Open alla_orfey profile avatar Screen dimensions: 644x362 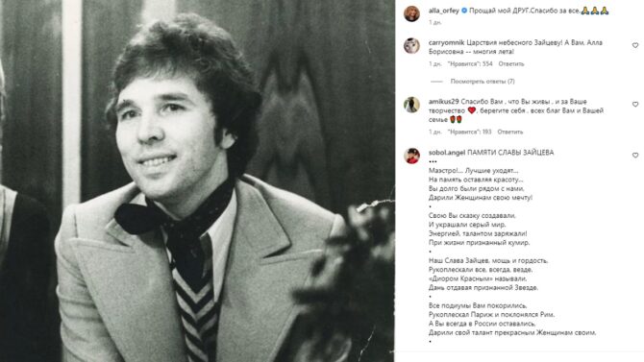411,14
